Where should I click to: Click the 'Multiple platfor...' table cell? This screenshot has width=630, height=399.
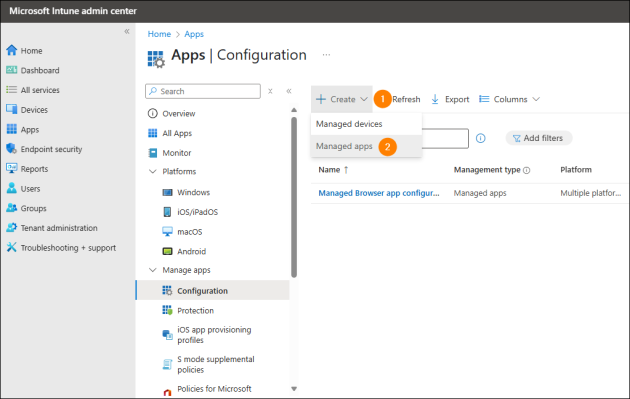[591, 193]
